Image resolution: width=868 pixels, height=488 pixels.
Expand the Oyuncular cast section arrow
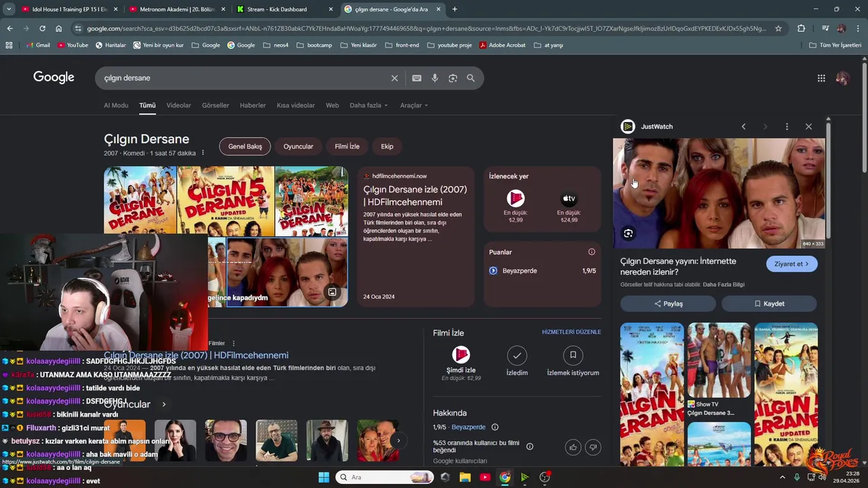[163, 405]
